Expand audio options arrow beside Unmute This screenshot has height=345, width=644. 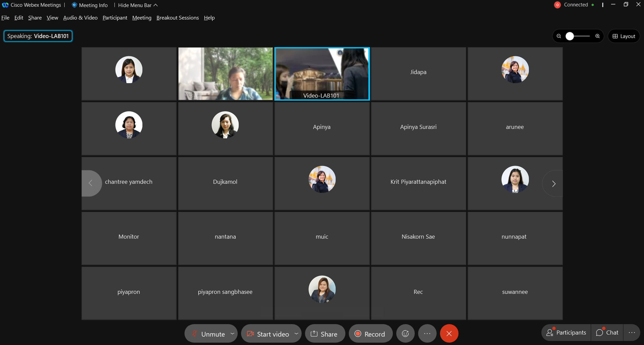click(232, 334)
